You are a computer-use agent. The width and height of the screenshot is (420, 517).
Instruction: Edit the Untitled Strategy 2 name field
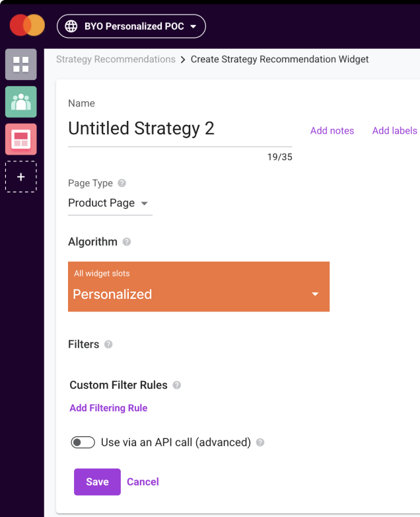tap(180, 129)
